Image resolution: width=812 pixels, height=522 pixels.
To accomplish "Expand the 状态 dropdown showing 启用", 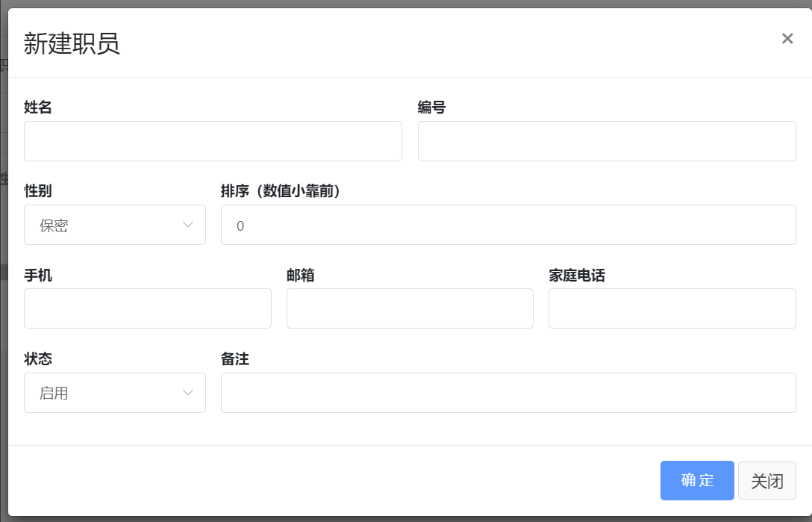I will (x=115, y=393).
